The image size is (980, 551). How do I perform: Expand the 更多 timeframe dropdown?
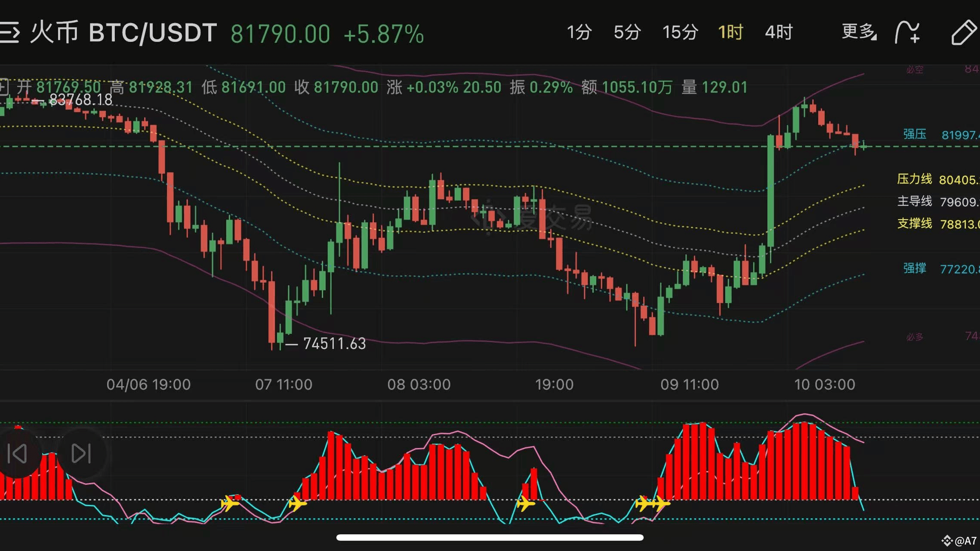(x=858, y=32)
